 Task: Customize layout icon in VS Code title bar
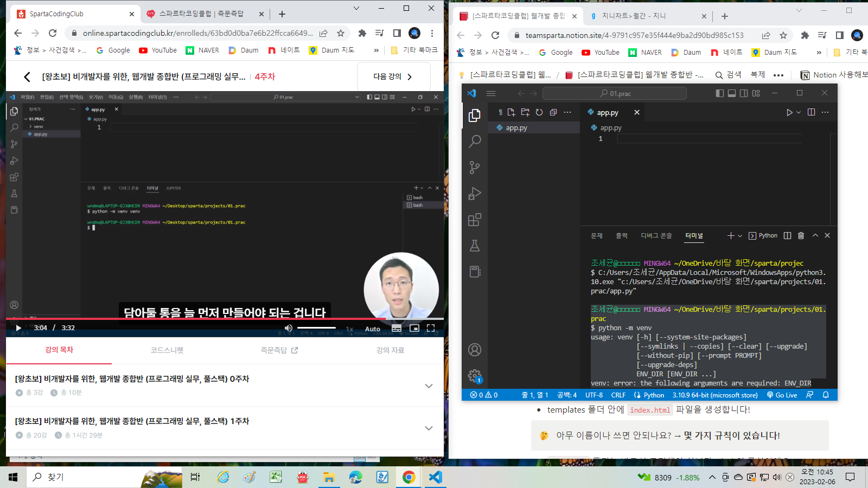click(x=756, y=93)
